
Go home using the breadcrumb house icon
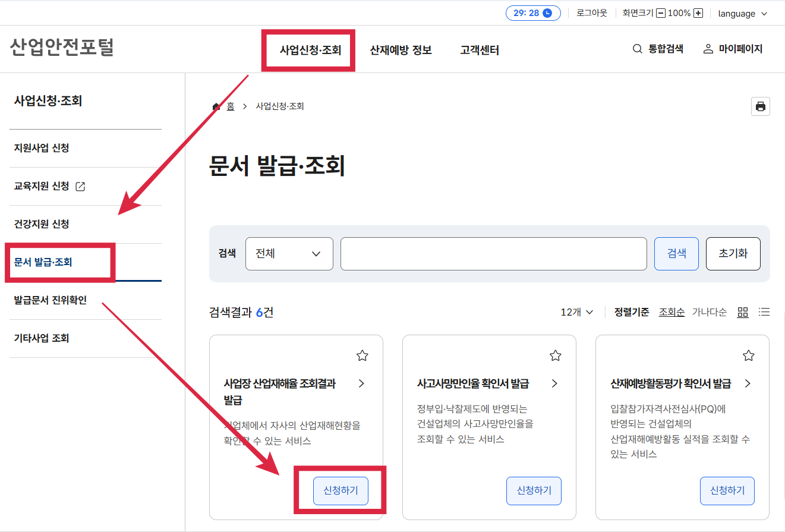[216, 106]
